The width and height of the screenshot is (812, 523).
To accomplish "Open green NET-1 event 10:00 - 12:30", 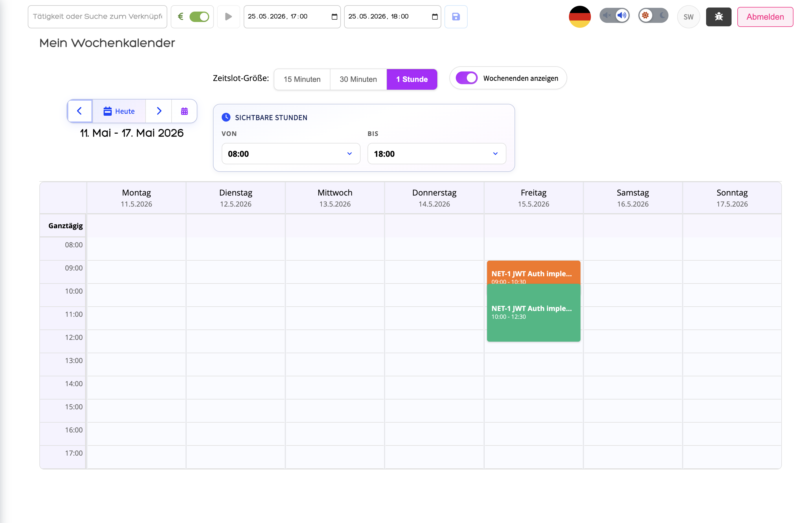I will (533, 312).
